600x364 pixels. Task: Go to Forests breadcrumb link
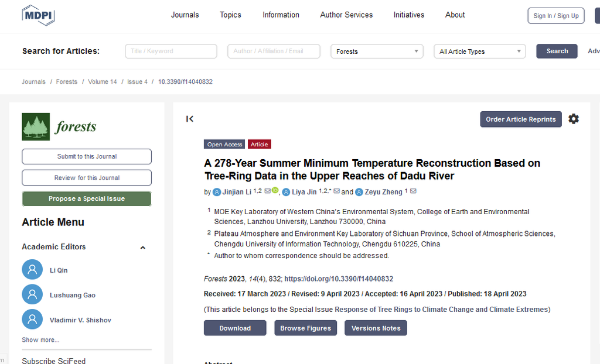67,82
